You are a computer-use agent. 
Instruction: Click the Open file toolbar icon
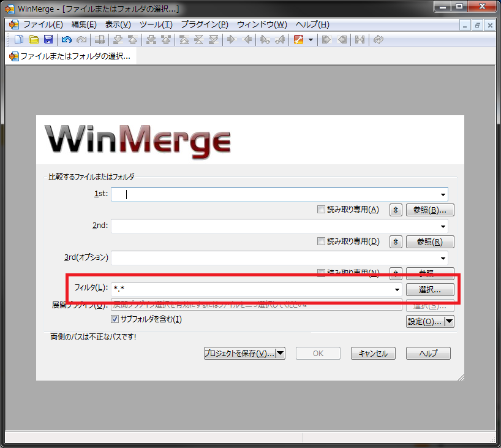coord(33,39)
